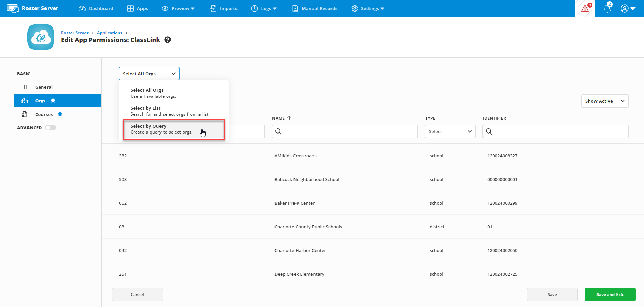Click the green Save and Exit button
This screenshot has height=307, width=644.
pyautogui.click(x=610, y=294)
